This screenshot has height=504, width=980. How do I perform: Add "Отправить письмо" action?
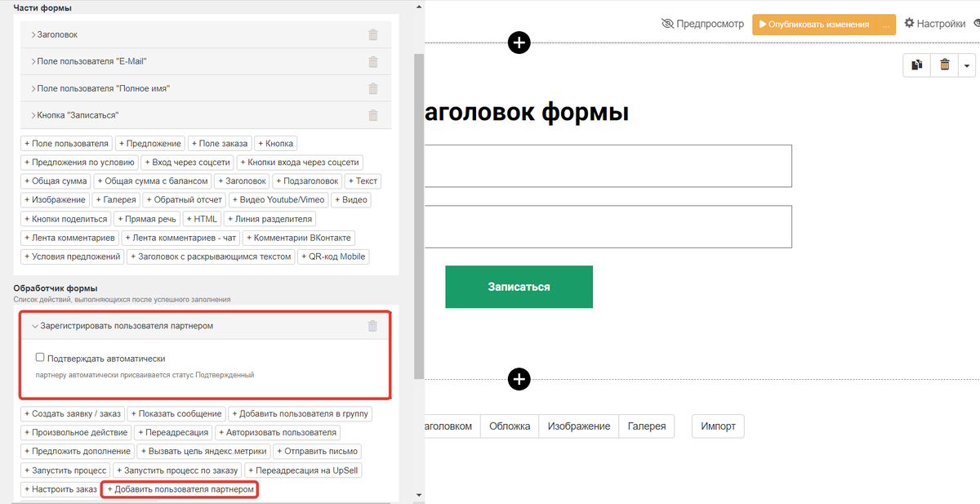coord(316,451)
